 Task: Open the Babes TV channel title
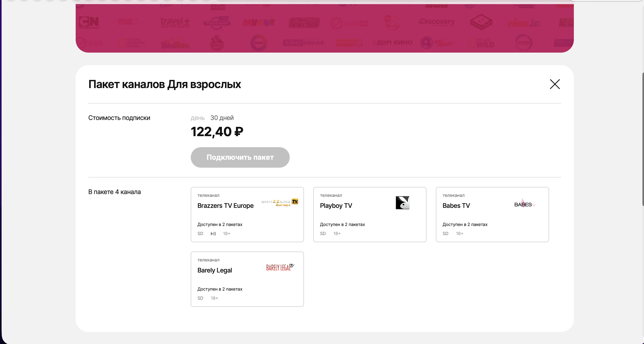456,205
